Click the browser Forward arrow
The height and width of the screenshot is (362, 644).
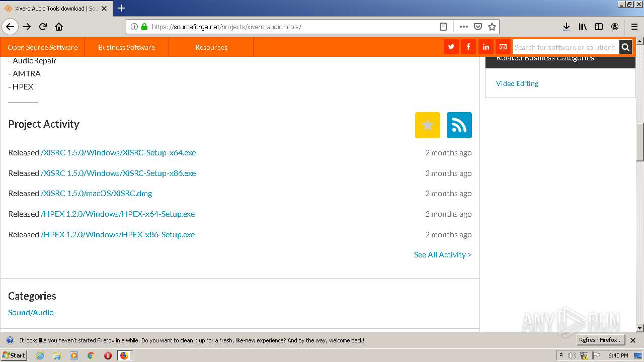pyautogui.click(x=27, y=27)
